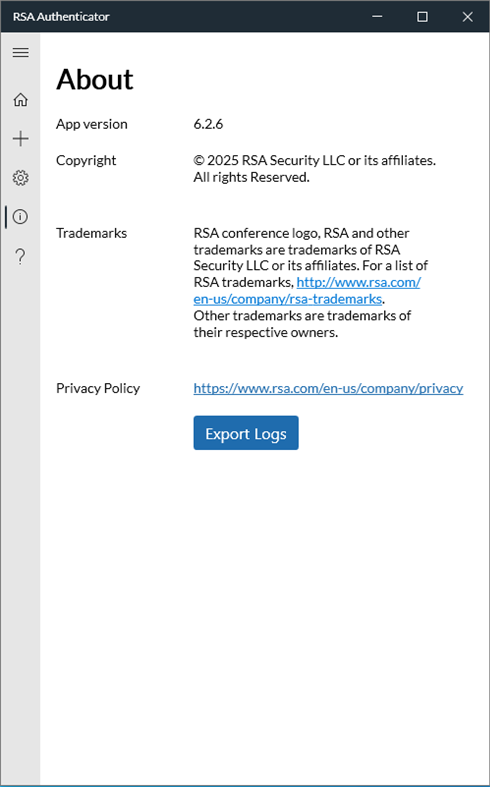Click the Privacy Policy label
Viewport: 490px width, 787px height.
(98, 388)
